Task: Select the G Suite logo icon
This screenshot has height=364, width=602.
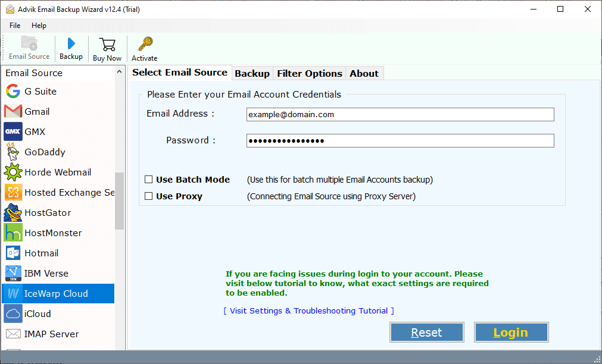Action: (13, 91)
